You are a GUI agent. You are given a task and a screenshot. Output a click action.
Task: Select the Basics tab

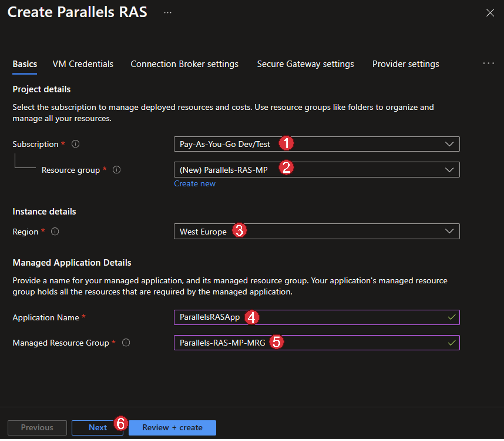pos(25,64)
